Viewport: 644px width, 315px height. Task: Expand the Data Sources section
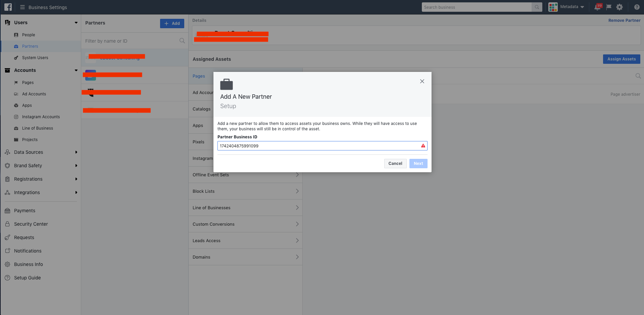point(76,152)
